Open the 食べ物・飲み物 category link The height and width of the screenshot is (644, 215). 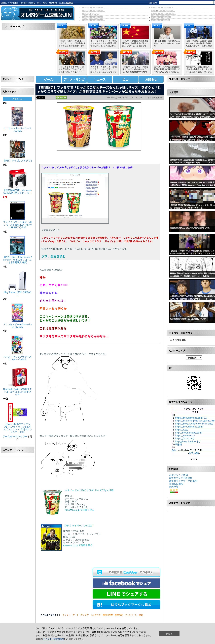click(x=154, y=97)
